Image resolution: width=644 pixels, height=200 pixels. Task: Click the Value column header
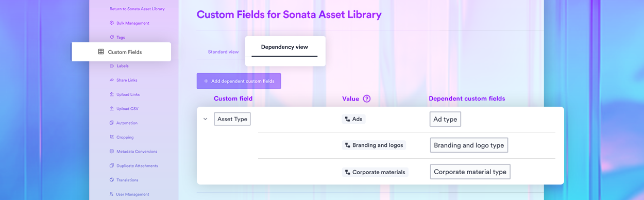[350, 98]
